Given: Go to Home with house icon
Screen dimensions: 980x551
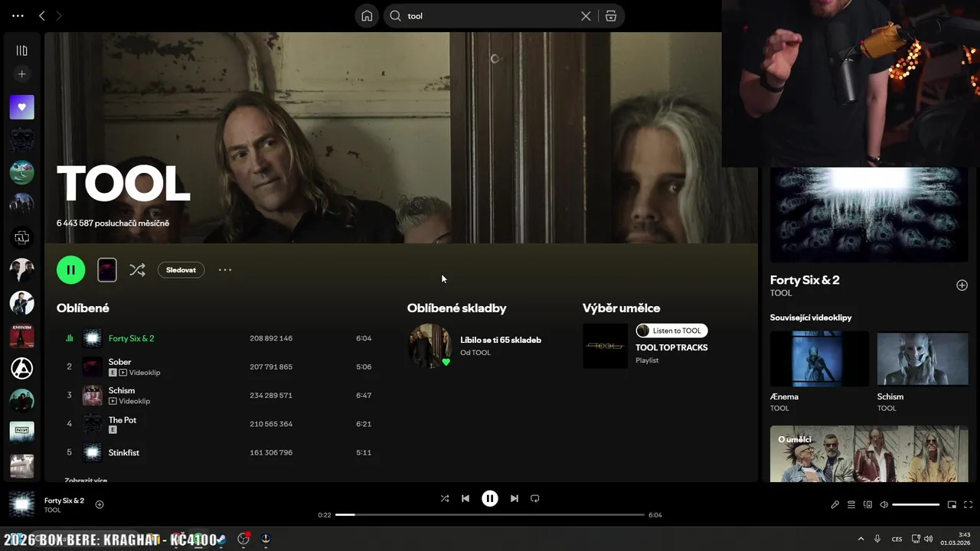Looking at the screenshot, I should [x=367, y=16].
